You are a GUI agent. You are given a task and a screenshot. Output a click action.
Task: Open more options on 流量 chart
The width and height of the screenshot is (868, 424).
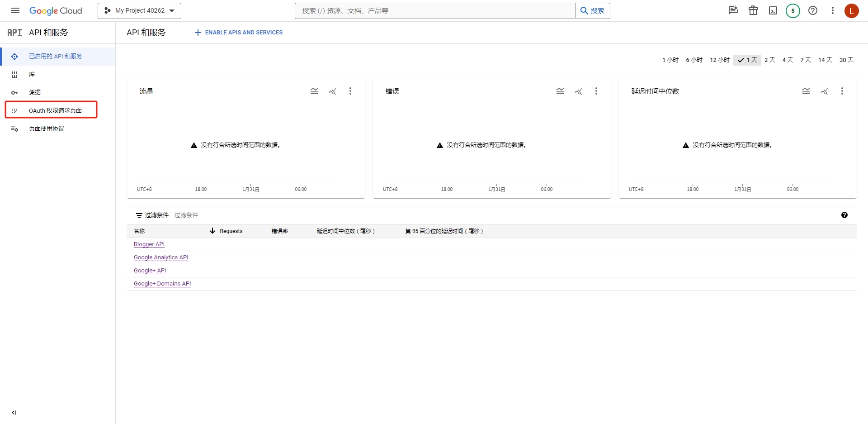[350, 91]
